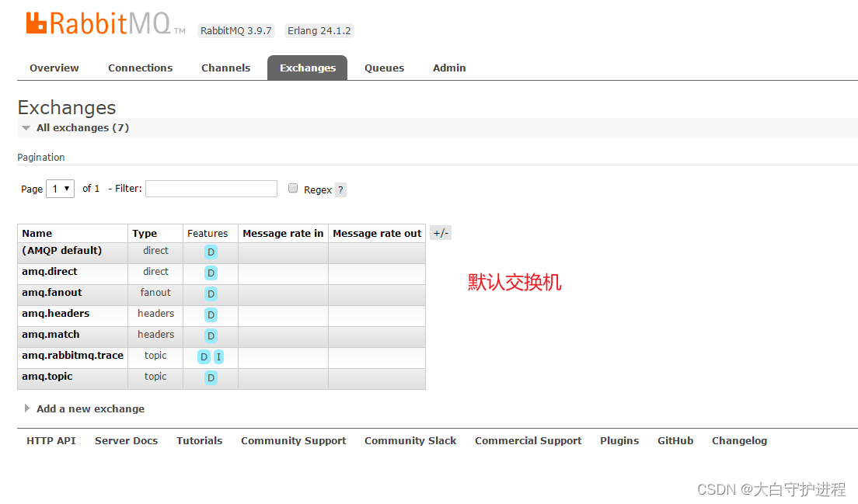Viewport: 858px width, 504px height.
Task: Open the amq.fanout exchange
Action: 52,293
